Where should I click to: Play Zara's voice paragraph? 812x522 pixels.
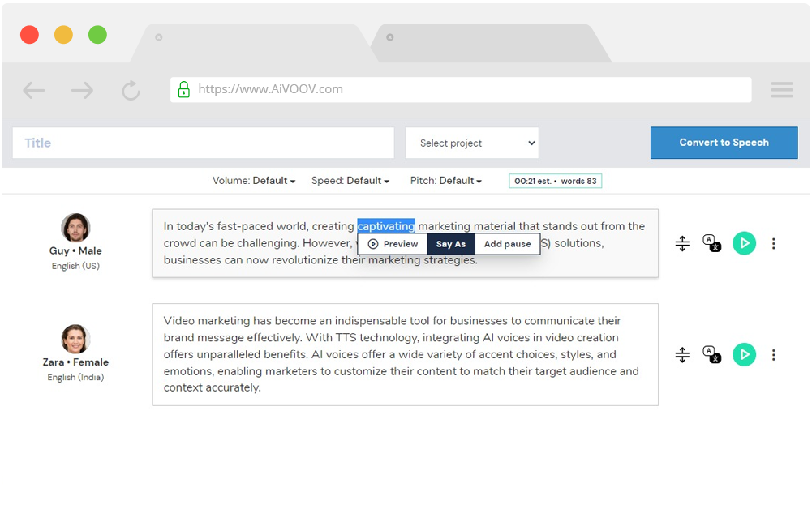[744, 354]
